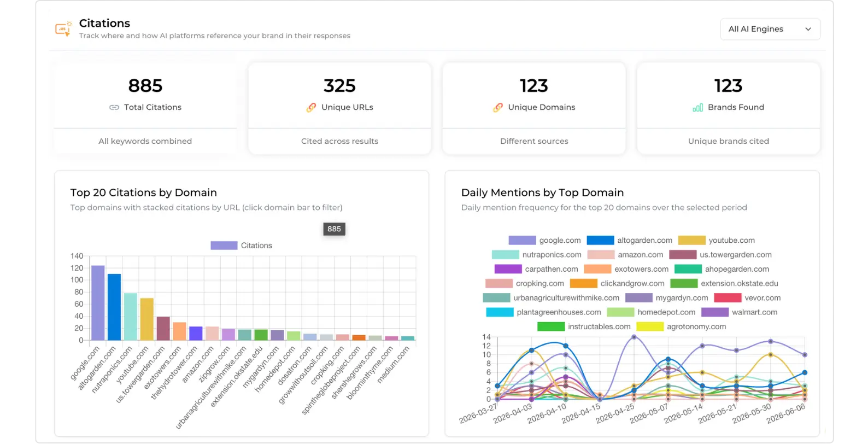
Task: Toggle instructables.com legend entry
Action: [584, 326]
